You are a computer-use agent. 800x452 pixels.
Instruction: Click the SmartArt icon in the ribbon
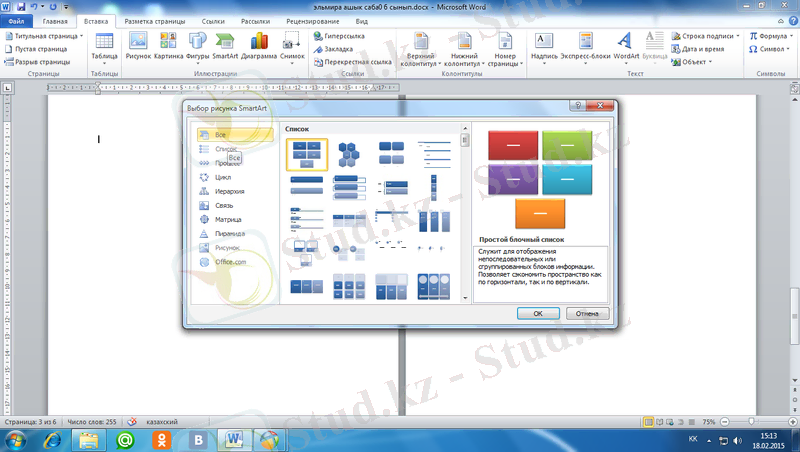[225, 45]
